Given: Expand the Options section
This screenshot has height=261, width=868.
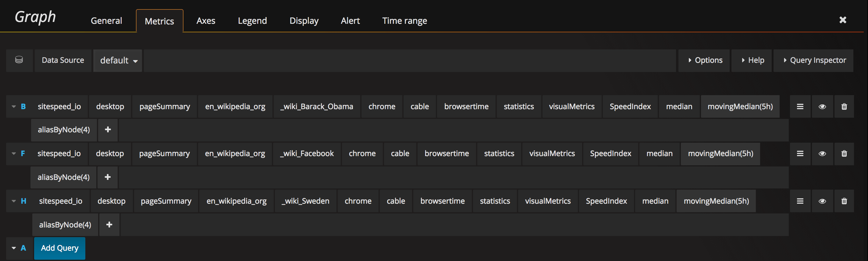Looking at the screenshot, I should coord(704,60).
